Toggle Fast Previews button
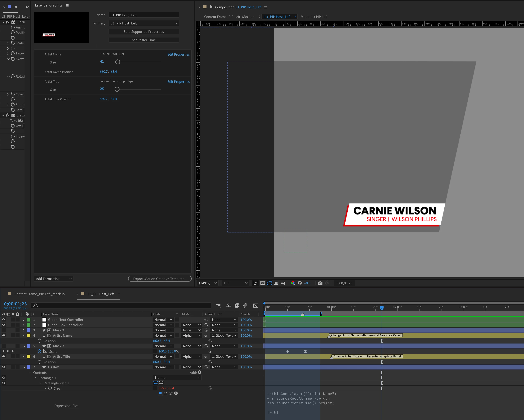 [256, 283]
